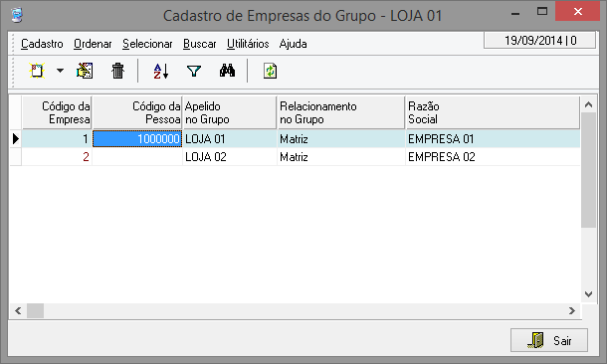Open the Utilitários menu
The image size is (607, 364).
(248, 44)
